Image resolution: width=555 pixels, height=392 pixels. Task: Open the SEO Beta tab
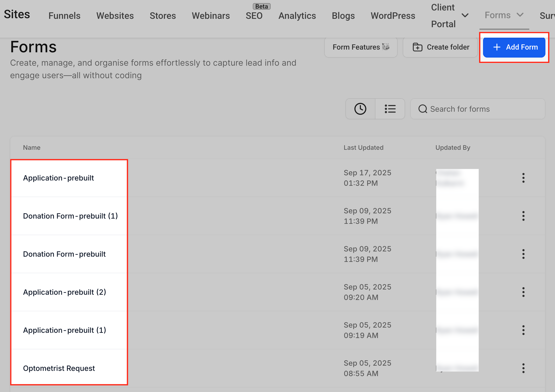pyautogui.click(x=254, y=16)
